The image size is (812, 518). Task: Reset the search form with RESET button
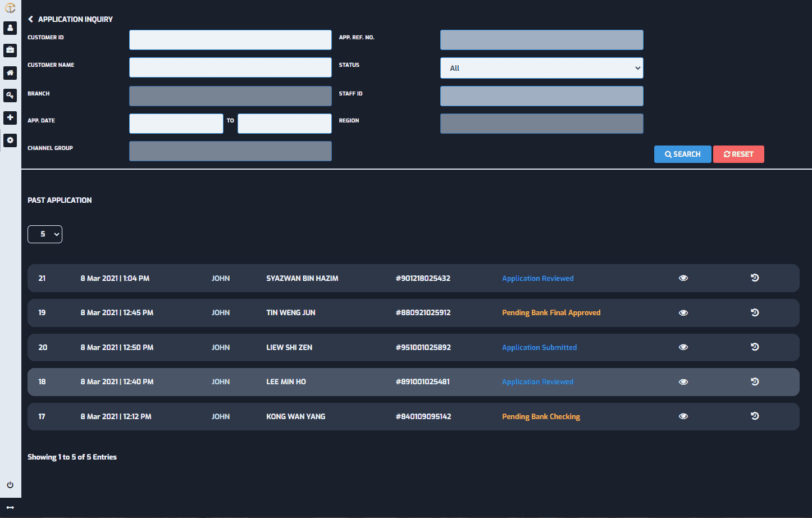[x=738, y=154]
